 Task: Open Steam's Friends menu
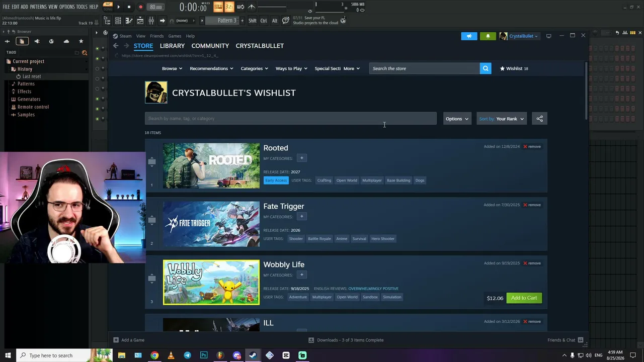pyautogui.click(x=156, y=36)
